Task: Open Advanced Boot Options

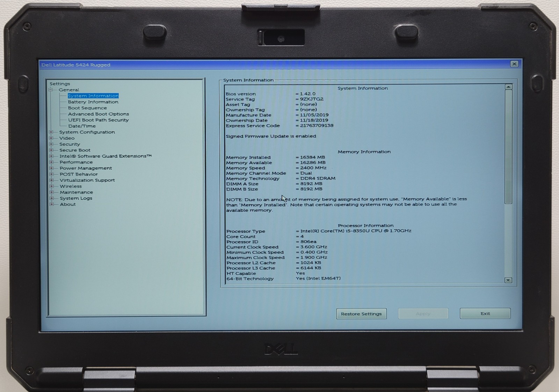Action: 99,114
